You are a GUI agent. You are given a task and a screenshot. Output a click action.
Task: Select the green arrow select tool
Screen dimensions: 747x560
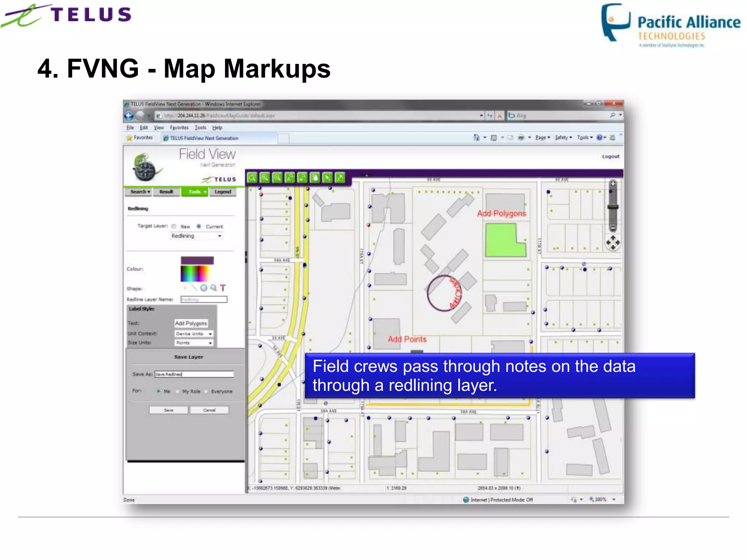pyautogui.click(x=328, y=178)
